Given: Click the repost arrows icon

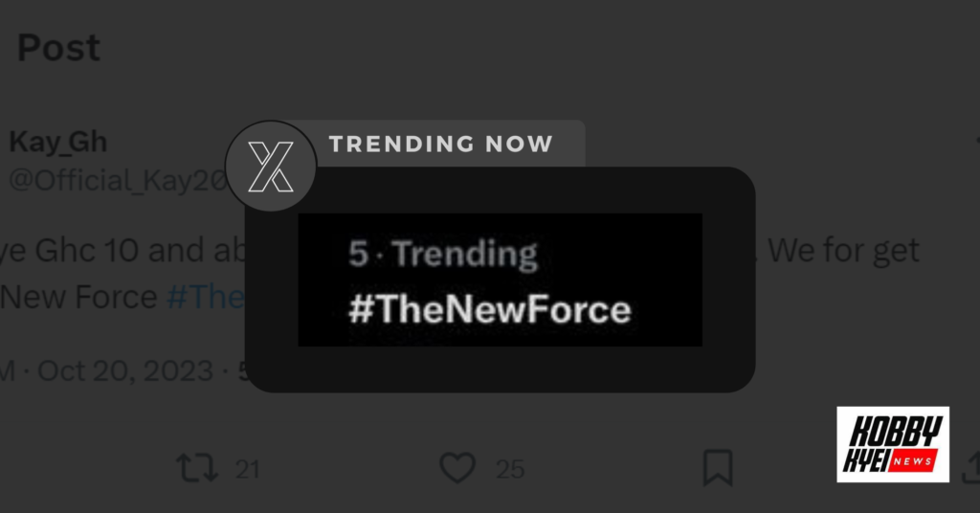Looking at the screenshot, I should pos(197,468).
